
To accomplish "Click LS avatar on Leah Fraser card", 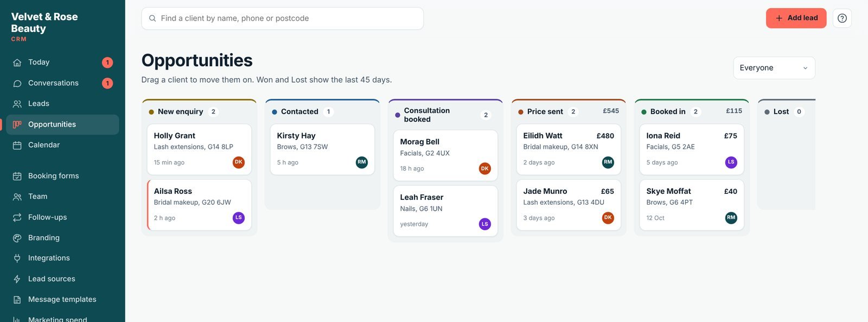I will pyautogui.click(x=485, y=224).
